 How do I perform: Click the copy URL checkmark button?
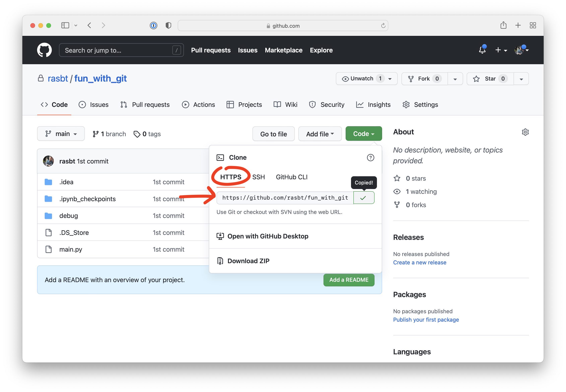[364, 198]
